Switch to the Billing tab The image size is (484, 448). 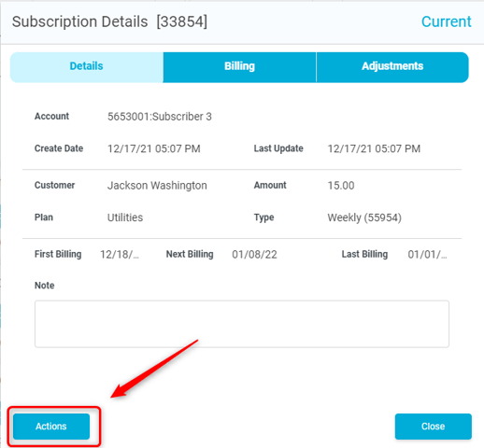click(239, 67)
